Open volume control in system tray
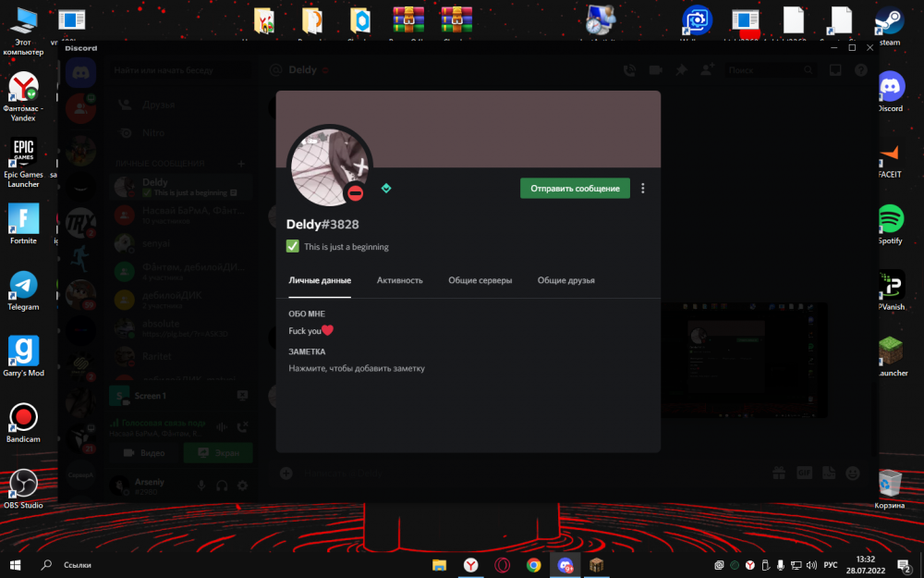924x578 pixels. 811,565
